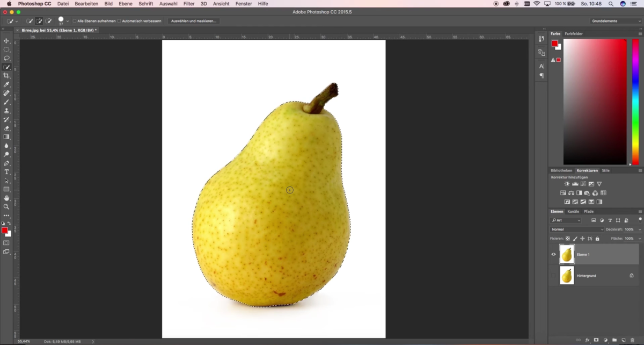Viewport: 644px width, 345px height.
Task: Click trash icon to delete layer
Action: point(633,340)
